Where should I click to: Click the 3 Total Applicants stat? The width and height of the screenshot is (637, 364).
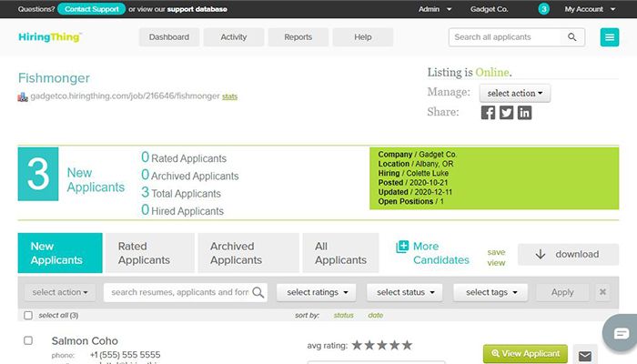coord(181,193)
